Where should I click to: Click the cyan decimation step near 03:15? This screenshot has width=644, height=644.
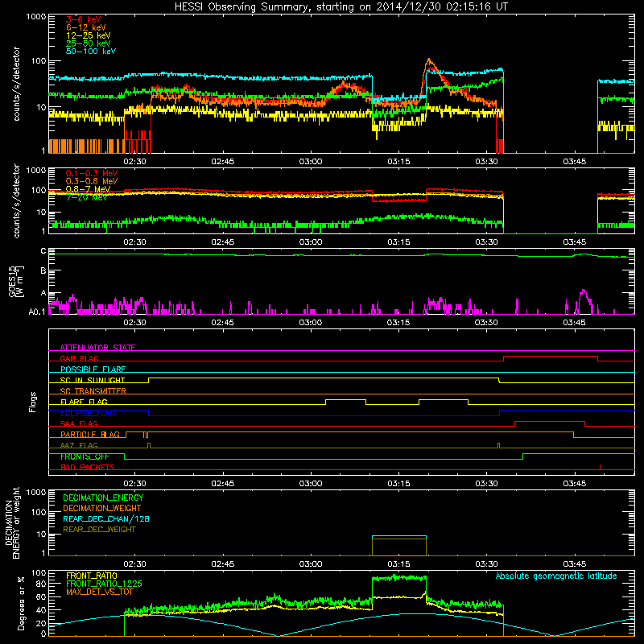coord(399,536)
